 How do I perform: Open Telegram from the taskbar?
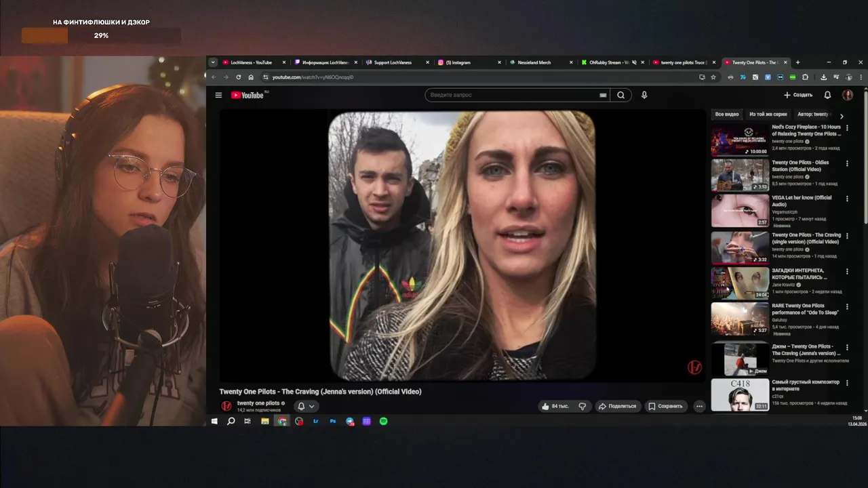click(x=350, y=421)
